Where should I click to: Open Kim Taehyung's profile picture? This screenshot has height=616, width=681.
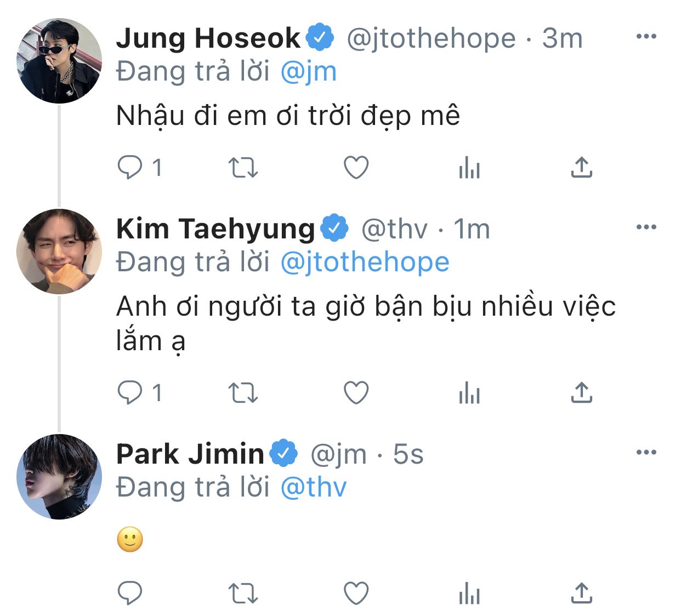[x=59, y=252]
